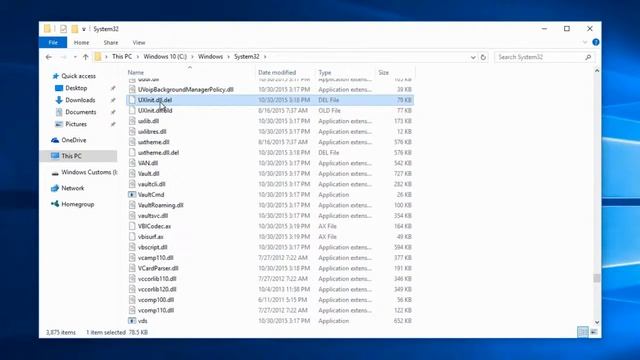Select VCardParser.dll file name
Image resolution: width=640 pixels, height=360 pixels.
158,269
